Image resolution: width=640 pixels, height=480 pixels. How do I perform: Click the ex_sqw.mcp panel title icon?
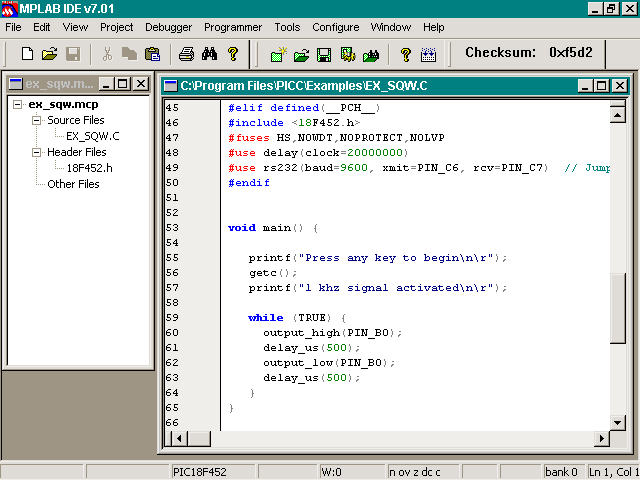[16, 84]
